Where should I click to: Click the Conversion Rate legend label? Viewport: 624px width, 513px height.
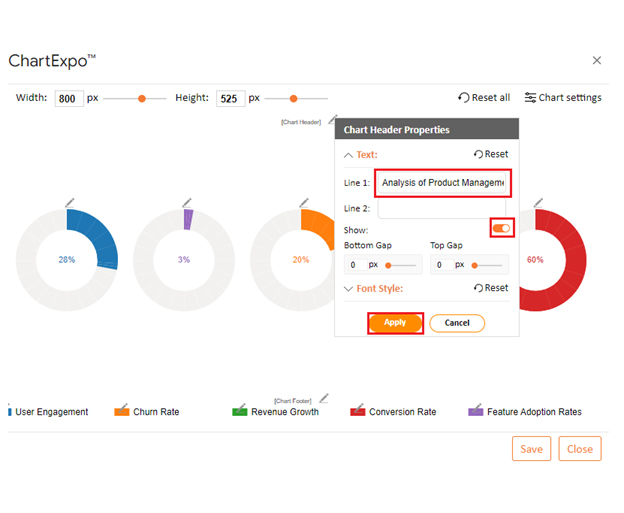point(403,412)
